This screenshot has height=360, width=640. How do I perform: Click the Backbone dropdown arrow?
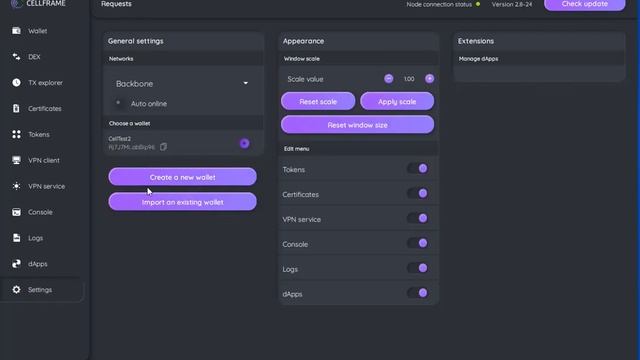[x=246, y=83]
